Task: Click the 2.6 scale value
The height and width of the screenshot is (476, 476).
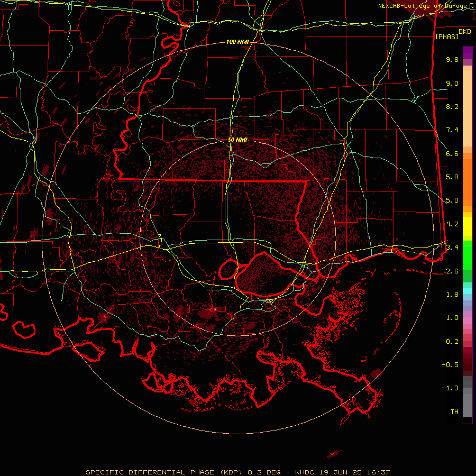Action: [452, 271]
